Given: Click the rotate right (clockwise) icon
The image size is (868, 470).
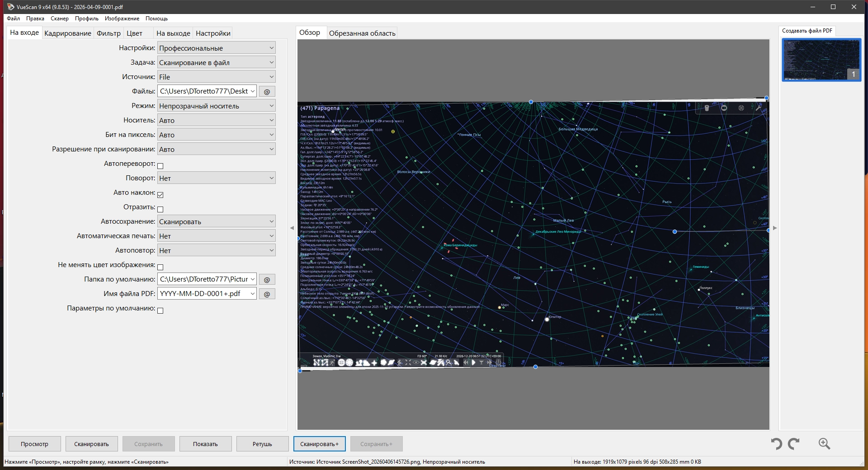Looking at the screenshot, I should (794, 444).
